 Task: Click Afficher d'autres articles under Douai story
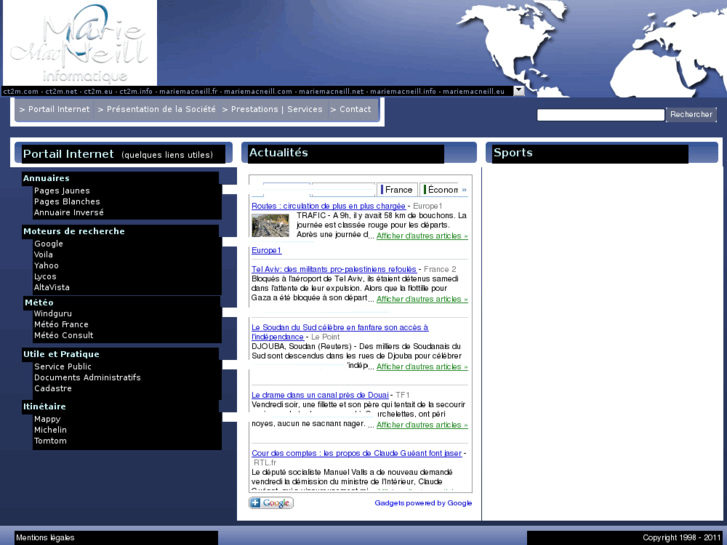click(422, 425)
